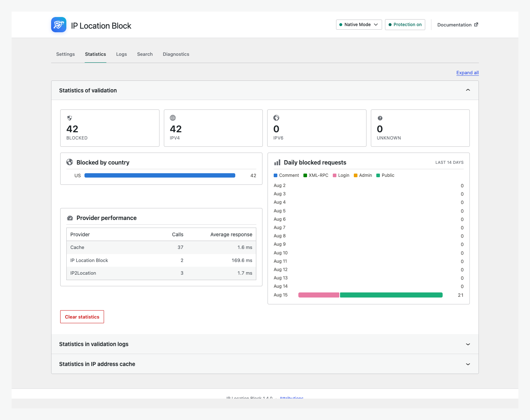
Task: Click the Calls column header
Action: click(x=178, y=234)
